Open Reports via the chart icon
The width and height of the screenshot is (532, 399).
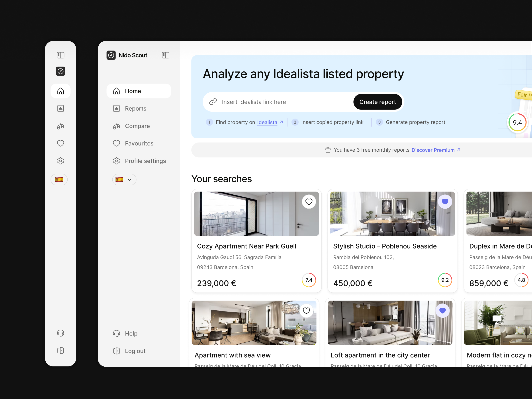point(60,108)
